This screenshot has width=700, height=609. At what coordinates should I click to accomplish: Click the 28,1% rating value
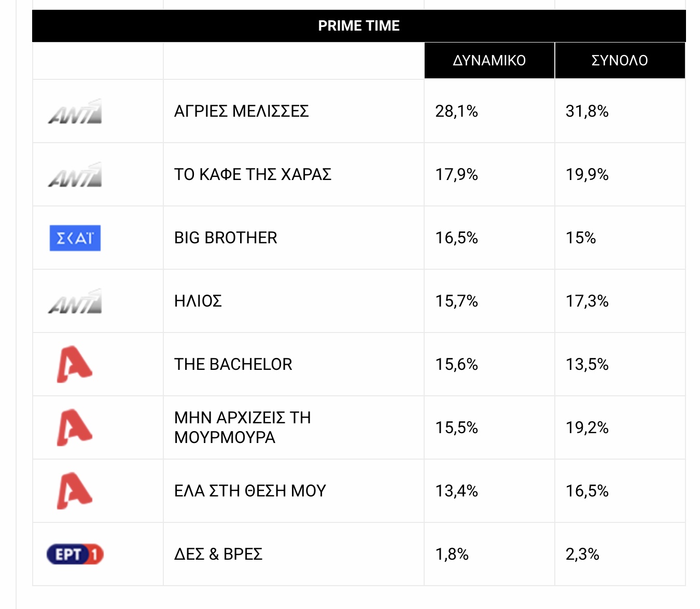coord(456,112)
